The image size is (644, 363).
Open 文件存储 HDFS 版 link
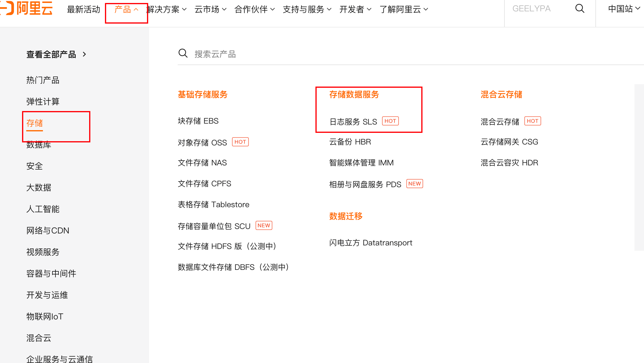(x=227, y=246)
